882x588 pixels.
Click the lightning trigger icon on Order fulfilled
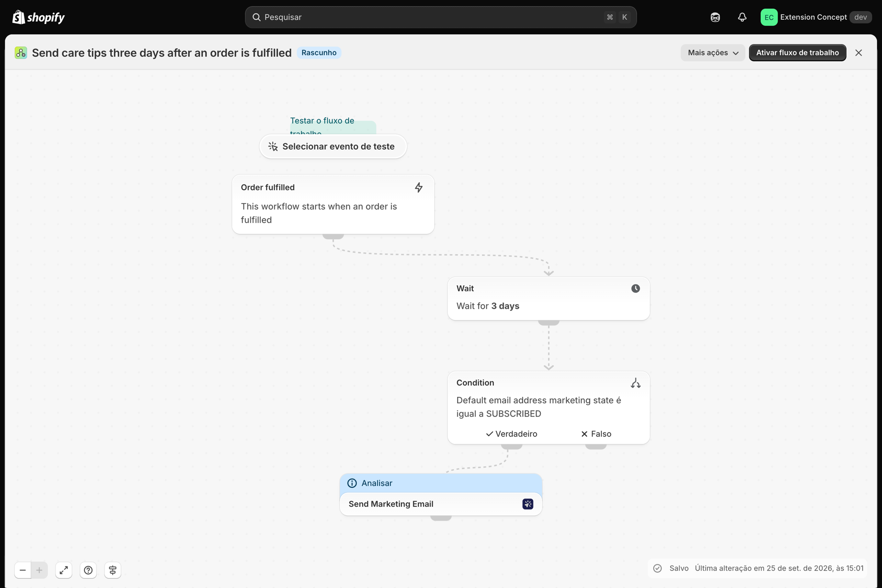[x=418, y=187]
